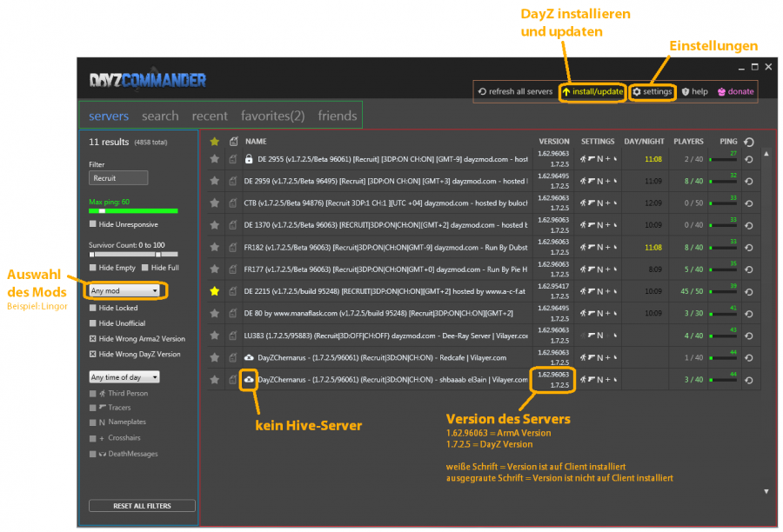Click the favorites star column header

pyautogui.click(x=215, y=141)
